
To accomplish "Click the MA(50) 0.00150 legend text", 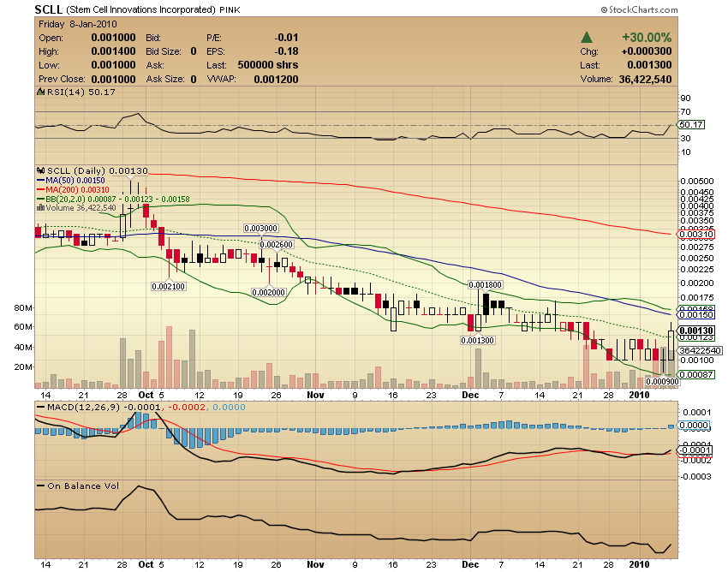I will (75, 180).
